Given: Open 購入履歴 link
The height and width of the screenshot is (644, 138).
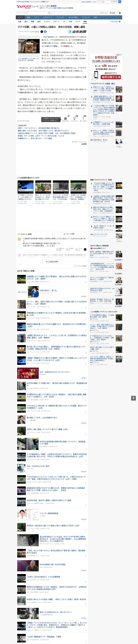Looking at the screenshot, I should (112, 13).
